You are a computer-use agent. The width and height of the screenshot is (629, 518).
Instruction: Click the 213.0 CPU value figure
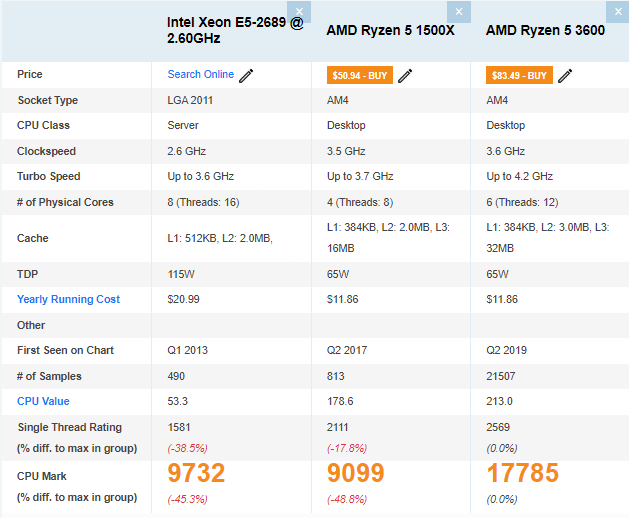pyautogui.click(x=499, y=401)
